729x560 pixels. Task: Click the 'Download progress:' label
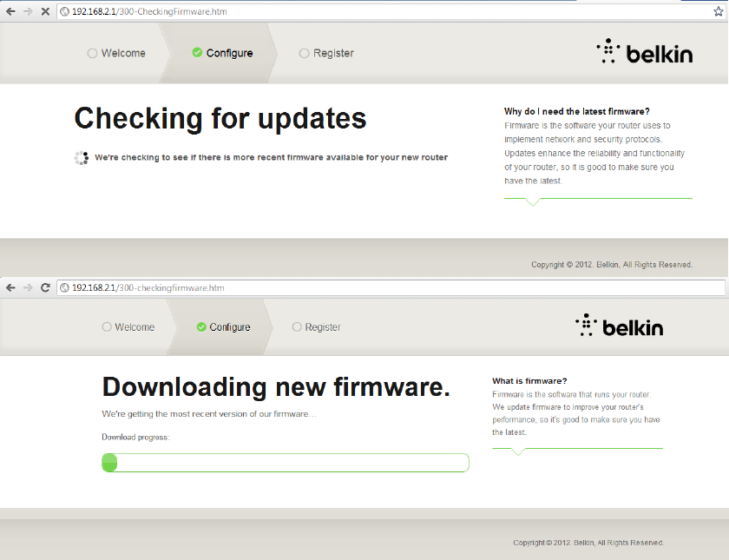(x=135, y=438)
